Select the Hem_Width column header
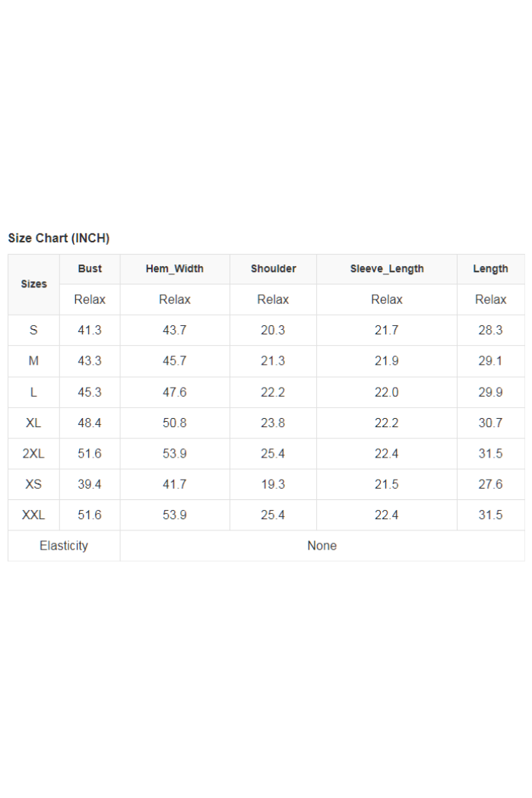 tap(175, 269)
